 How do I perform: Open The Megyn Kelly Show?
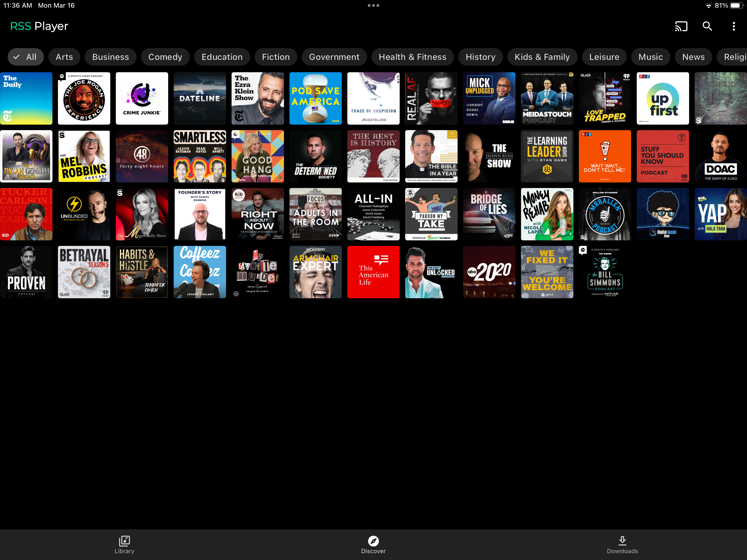142,214
